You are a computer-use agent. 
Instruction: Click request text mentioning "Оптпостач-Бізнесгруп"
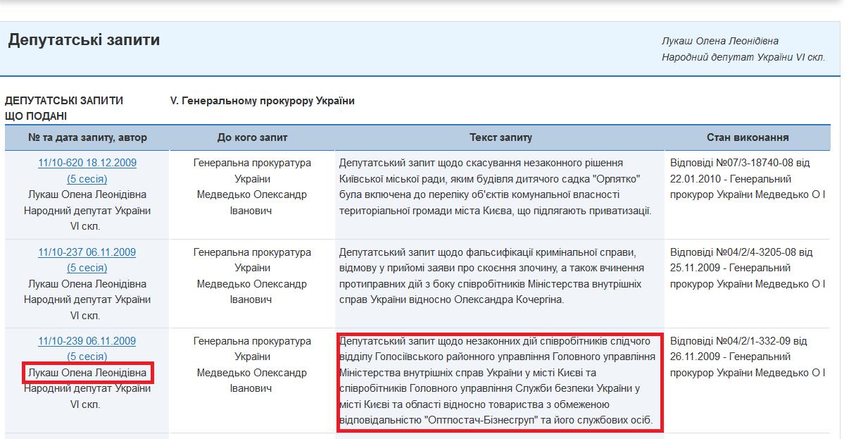point(500,381)
